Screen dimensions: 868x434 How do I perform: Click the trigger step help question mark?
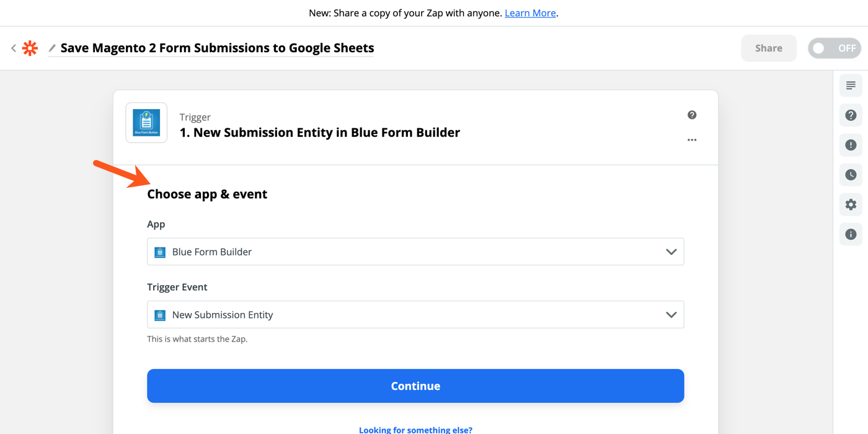692,115
